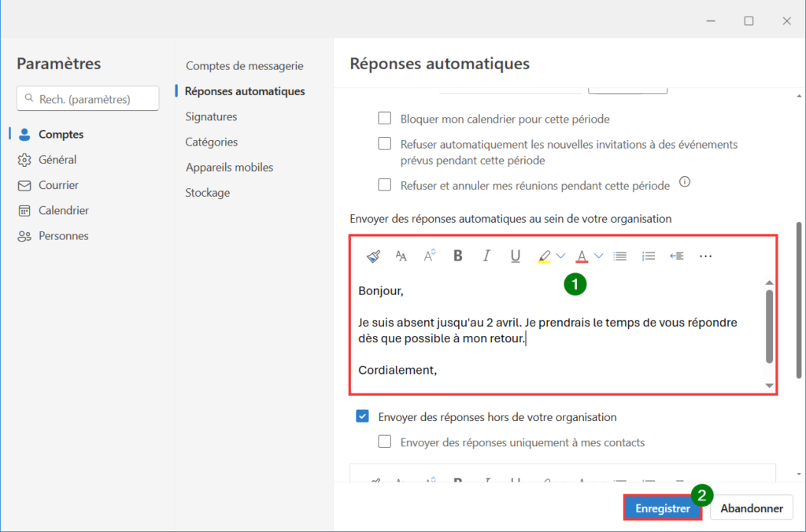Save changes with the Enregistrer button
806x532 pixels.
[662, 508]
